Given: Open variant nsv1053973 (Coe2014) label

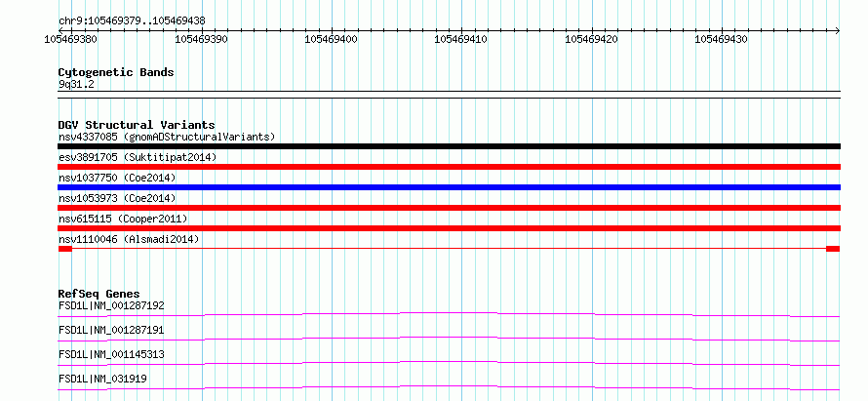Looking at the screenshot, I should point(117,198).
